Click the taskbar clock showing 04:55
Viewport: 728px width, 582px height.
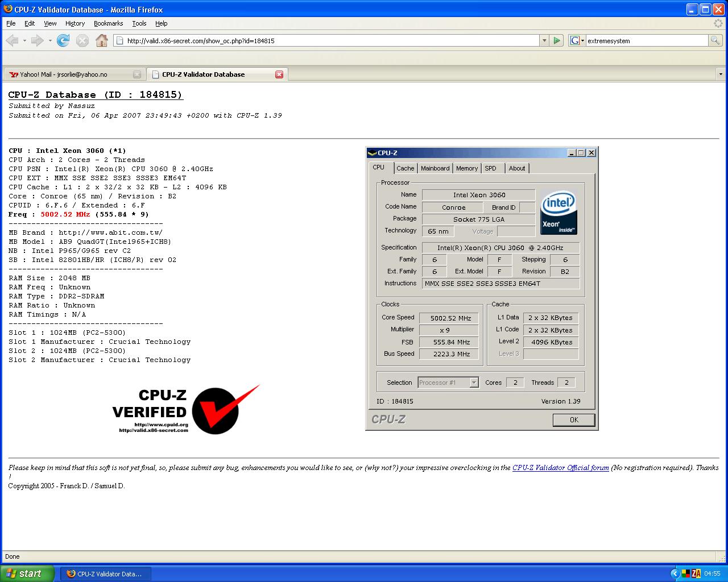[713, 573]
